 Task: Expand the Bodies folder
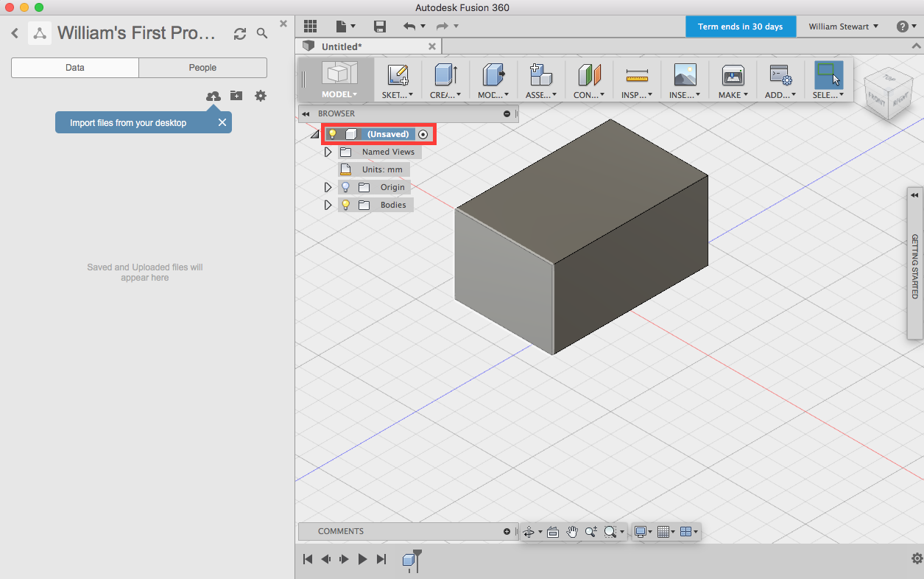[x=328, y=205]
